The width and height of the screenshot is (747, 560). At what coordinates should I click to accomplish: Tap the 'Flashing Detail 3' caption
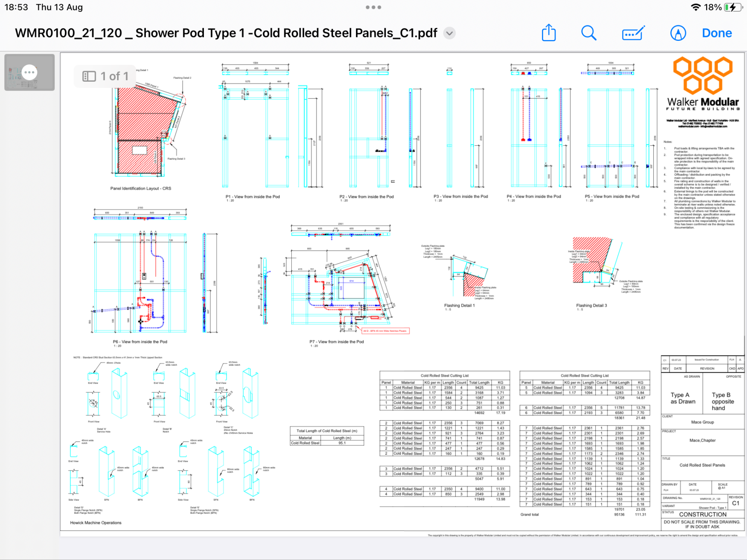point(591,305)
